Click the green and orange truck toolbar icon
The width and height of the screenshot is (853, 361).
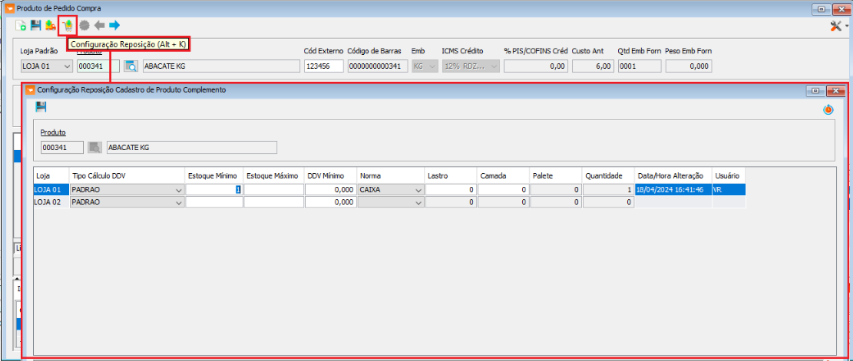(51, 25)
